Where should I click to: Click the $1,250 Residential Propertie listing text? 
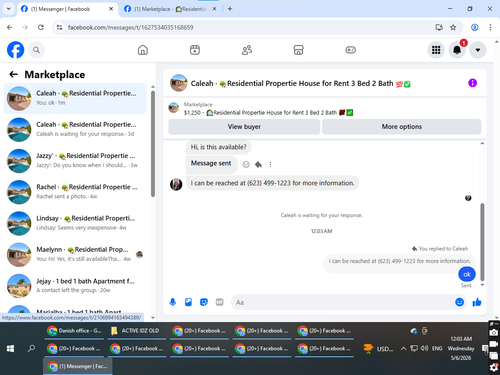click(x=268, y=113)
